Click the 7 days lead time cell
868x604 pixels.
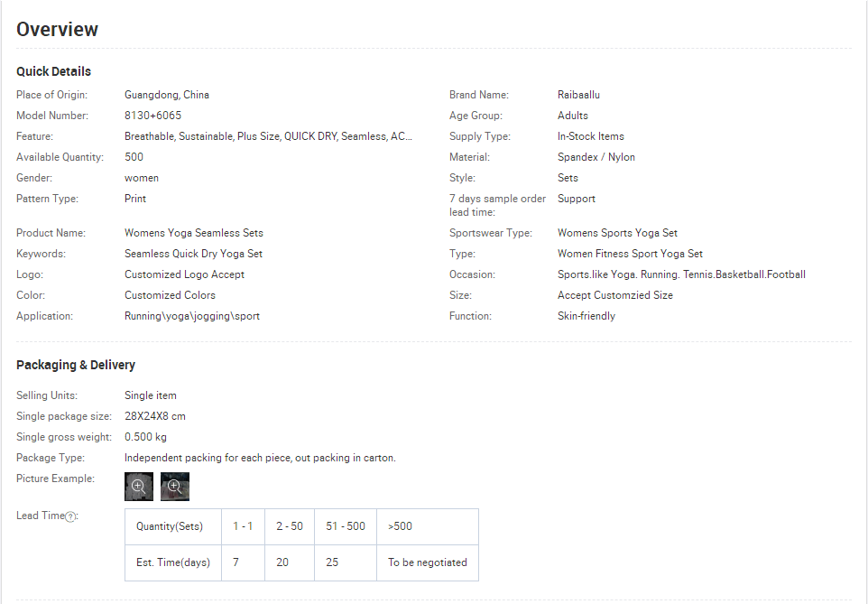[x=243, y=563]
